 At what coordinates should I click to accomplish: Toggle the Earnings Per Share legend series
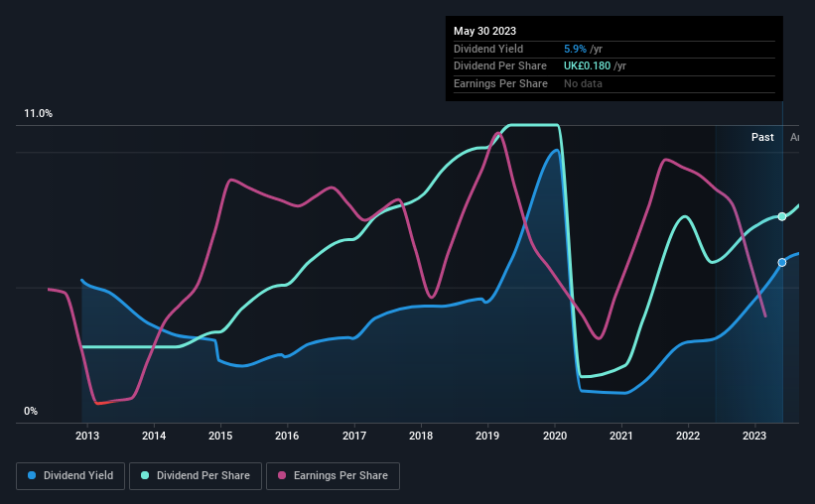tap(333, 476)
